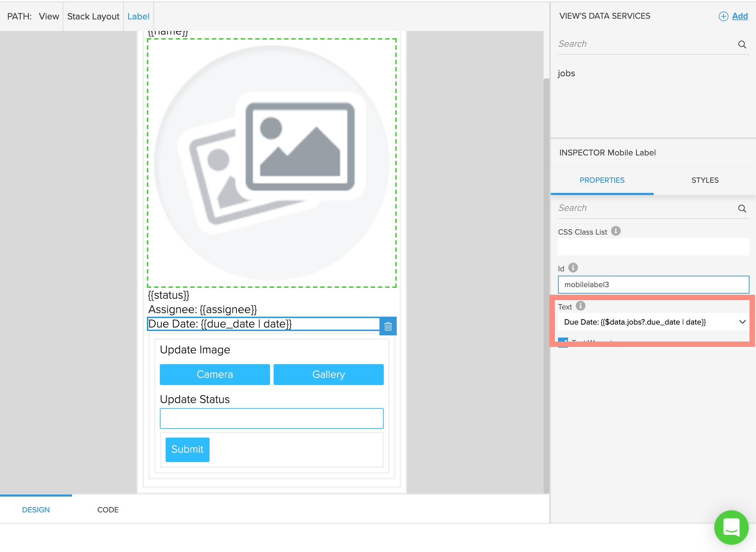Click the Id field containing mobilelabel3

click(653, 285)
